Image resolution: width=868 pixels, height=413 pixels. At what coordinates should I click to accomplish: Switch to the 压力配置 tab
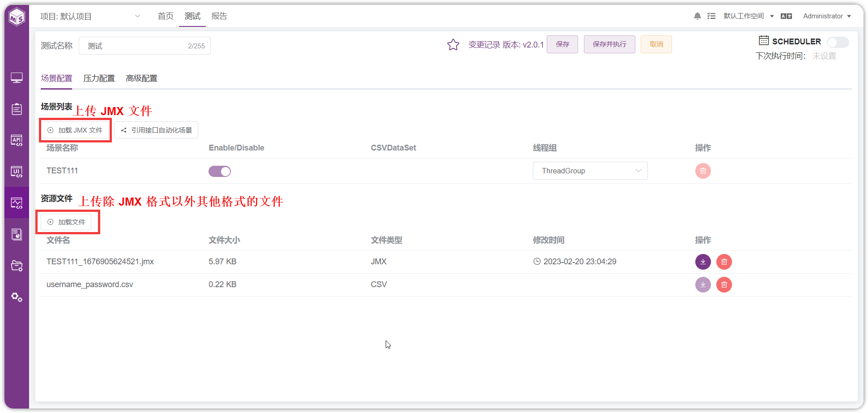click(x=99, y=78)
